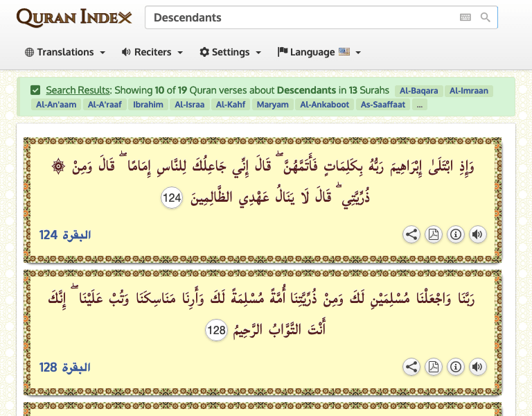
Task: Play audio recitation of verse 124
Action: [x=477, y=234]
